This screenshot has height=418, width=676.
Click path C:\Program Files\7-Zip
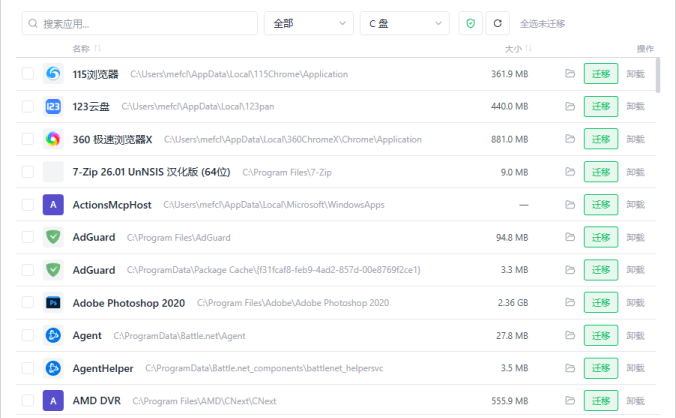pyautogui.click(x=287, y=172)
